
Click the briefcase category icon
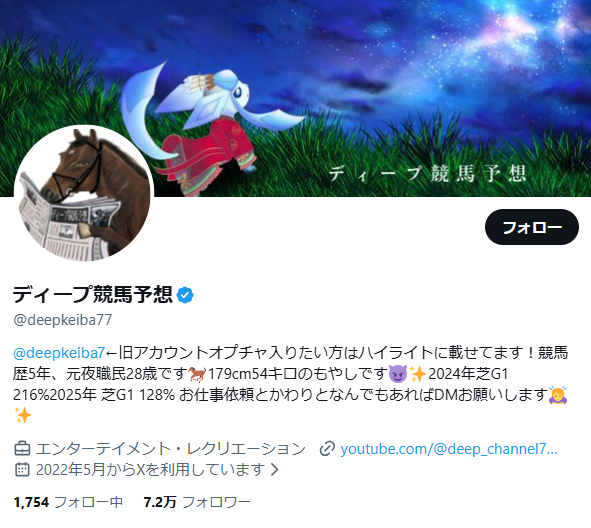coord(22,449)
